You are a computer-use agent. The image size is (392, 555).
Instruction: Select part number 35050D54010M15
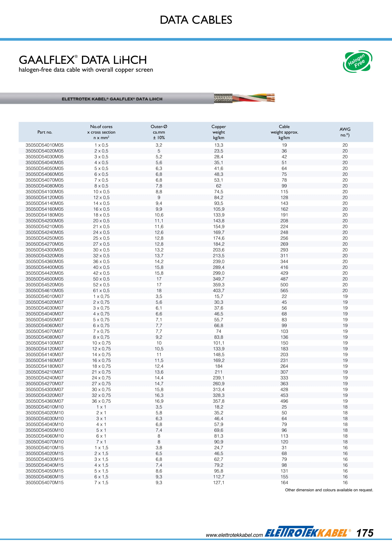[45, 448]
